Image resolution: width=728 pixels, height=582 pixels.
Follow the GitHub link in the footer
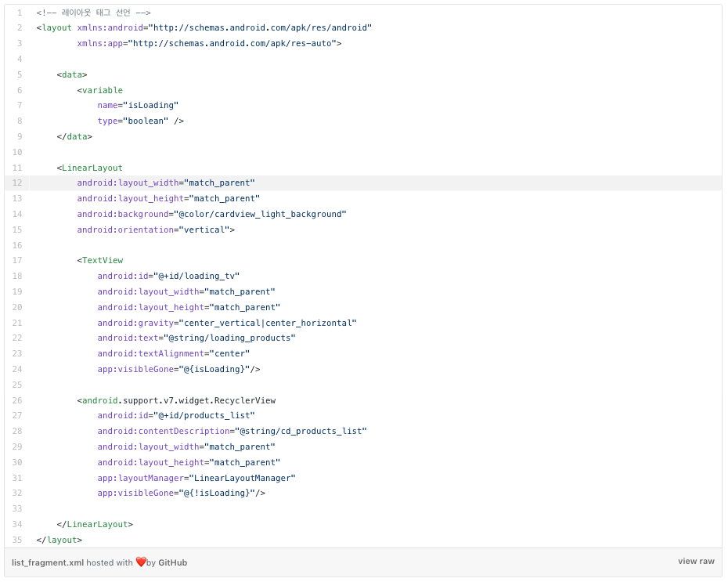pos(172,562)
